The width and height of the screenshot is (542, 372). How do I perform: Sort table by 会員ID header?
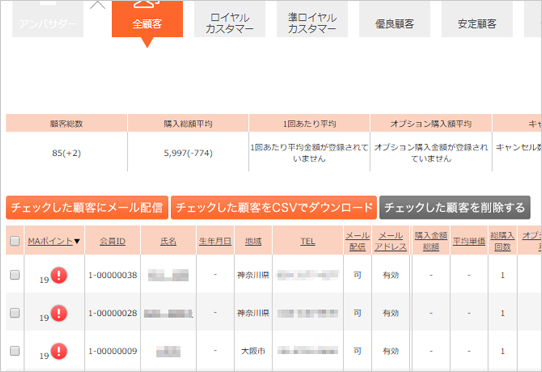[x=113, y=241]
